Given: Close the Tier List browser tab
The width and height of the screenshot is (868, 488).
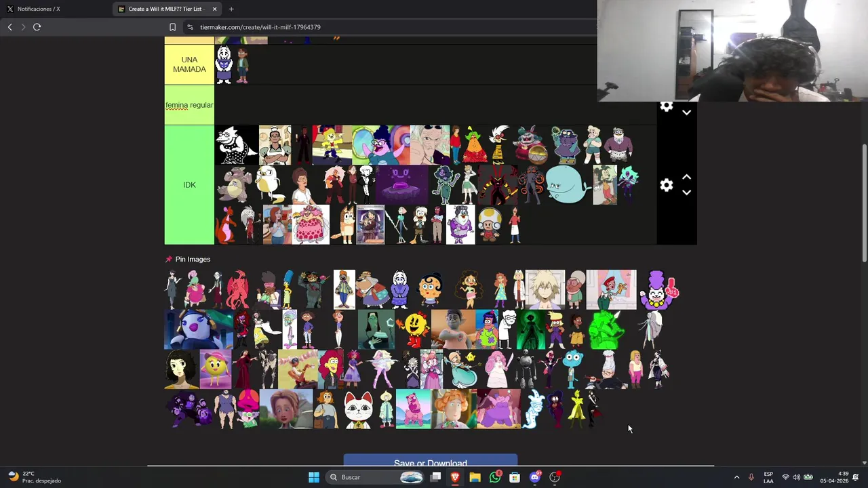Looking at the screenshot, I should coord(214,9).
